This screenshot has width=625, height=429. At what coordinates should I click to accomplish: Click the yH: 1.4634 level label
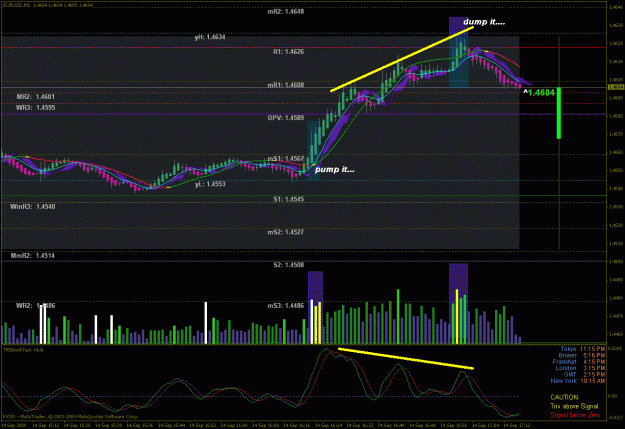click(210, 37)
